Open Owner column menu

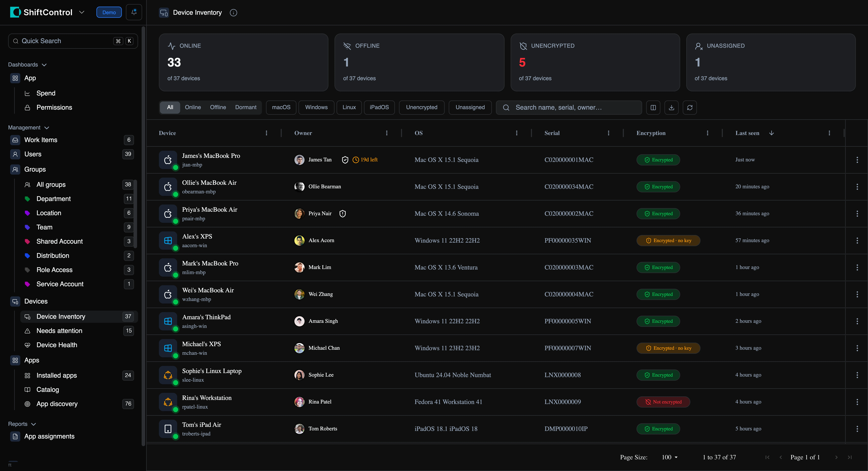click(x=387, y=133)
